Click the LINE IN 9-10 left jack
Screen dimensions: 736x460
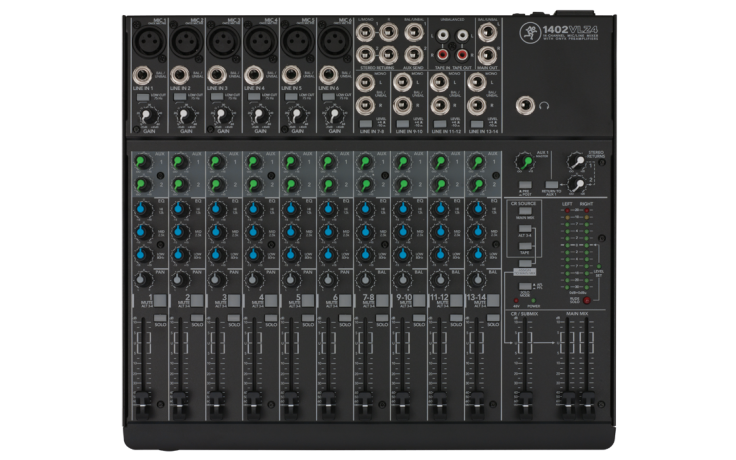coord(402,83)
